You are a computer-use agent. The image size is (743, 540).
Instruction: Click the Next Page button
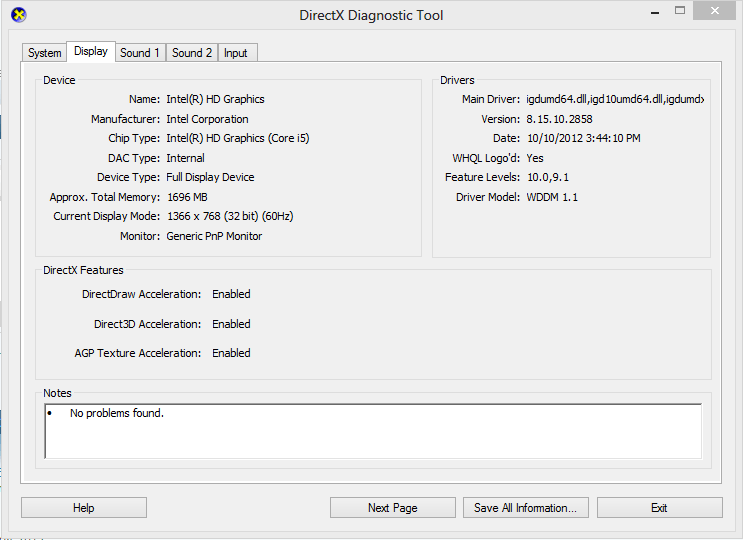[x=393, y=508]
